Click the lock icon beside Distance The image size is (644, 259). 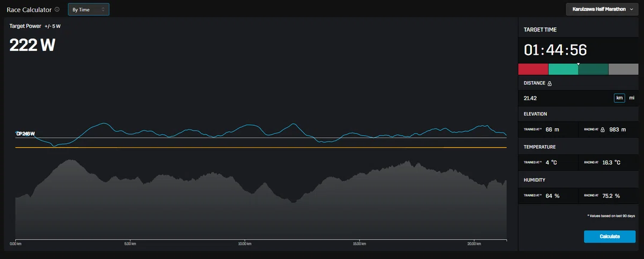[550, 84]
